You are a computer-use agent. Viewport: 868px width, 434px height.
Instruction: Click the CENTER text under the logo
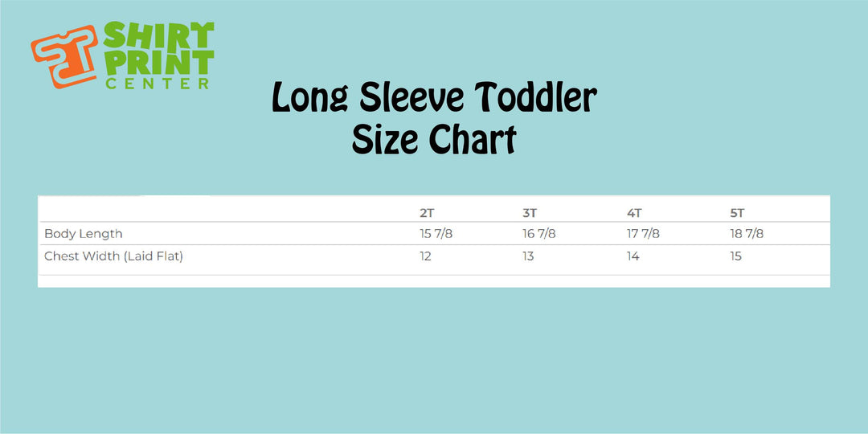click(158, 83)
